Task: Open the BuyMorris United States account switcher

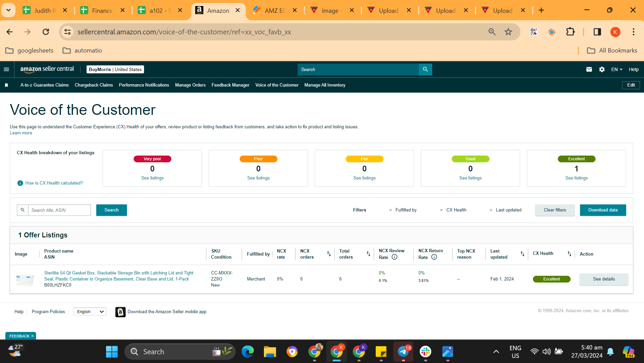Action: (x=115, y=69)
